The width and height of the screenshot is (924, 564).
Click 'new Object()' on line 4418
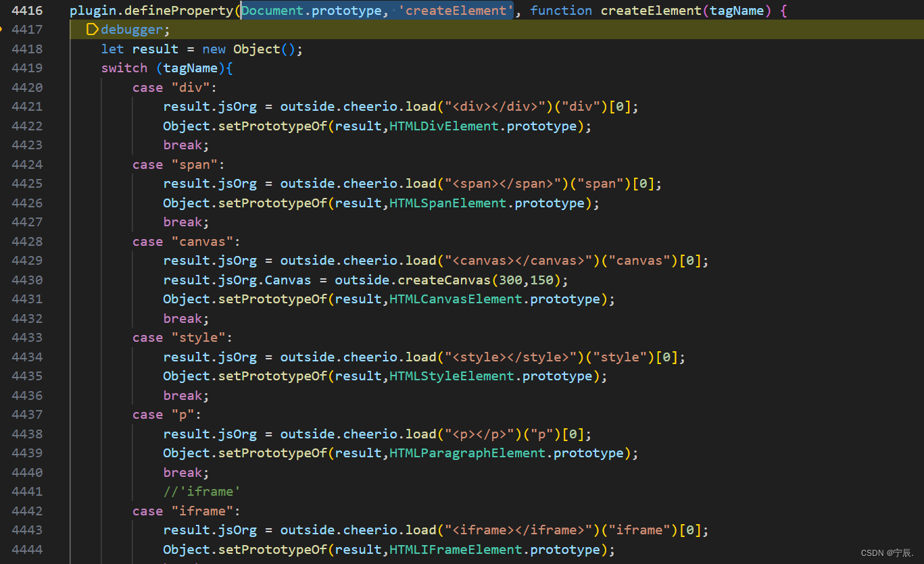(253, 49)
